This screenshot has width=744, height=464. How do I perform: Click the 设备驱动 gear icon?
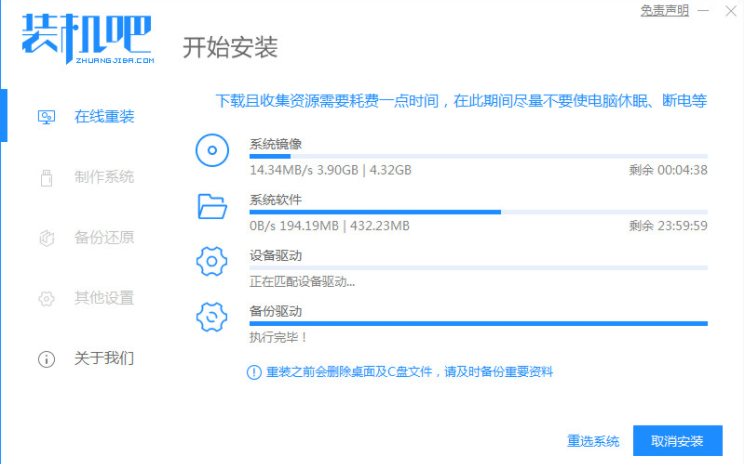[x=211, y=262]
